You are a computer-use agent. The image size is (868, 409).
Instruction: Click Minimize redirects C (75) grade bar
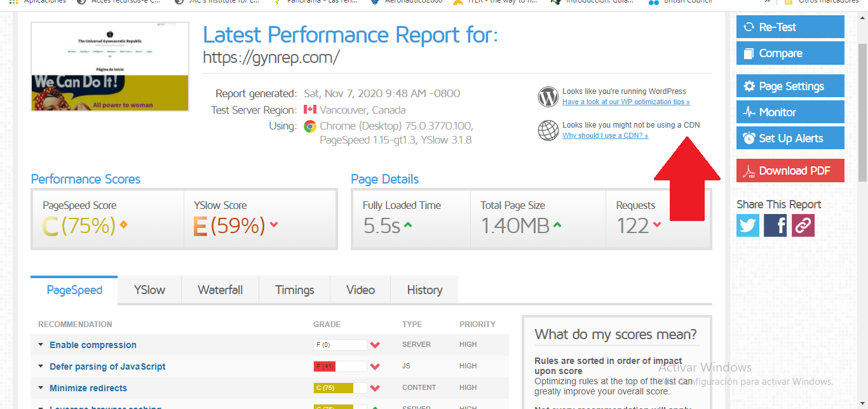pos(340,388)
